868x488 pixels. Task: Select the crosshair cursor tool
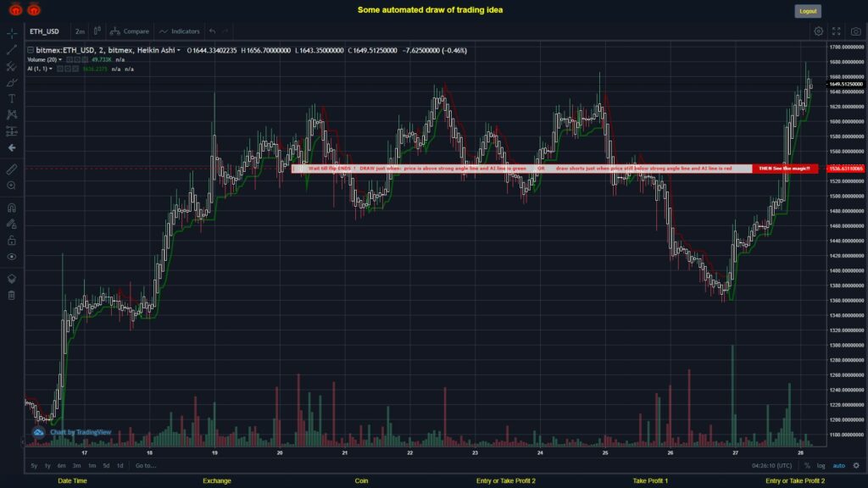point(12,33)
